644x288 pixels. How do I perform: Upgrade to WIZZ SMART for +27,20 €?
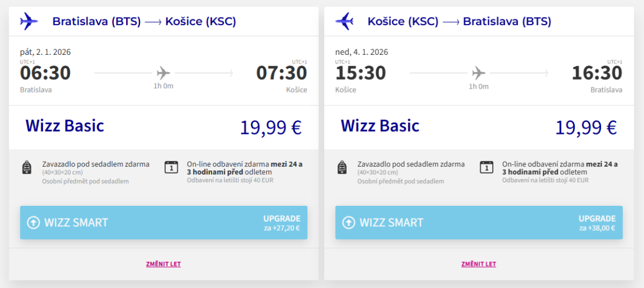(x=164, y=222)
